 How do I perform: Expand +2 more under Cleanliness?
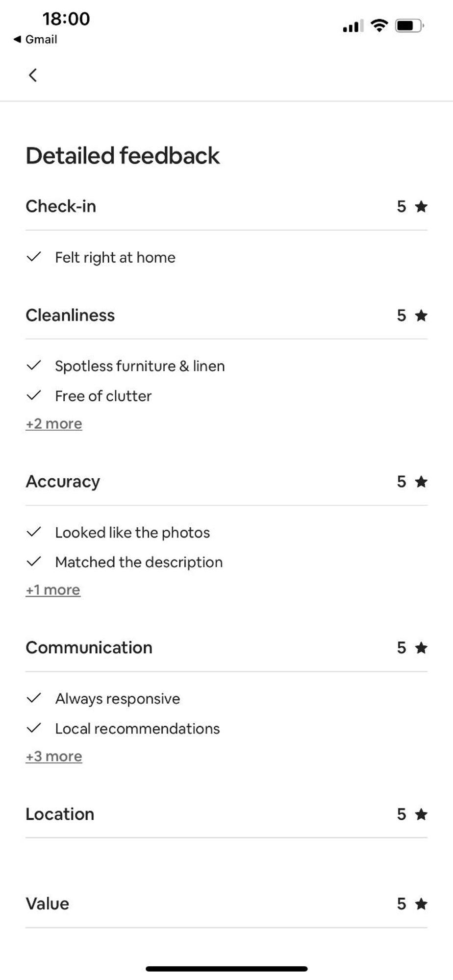[54, 424]
